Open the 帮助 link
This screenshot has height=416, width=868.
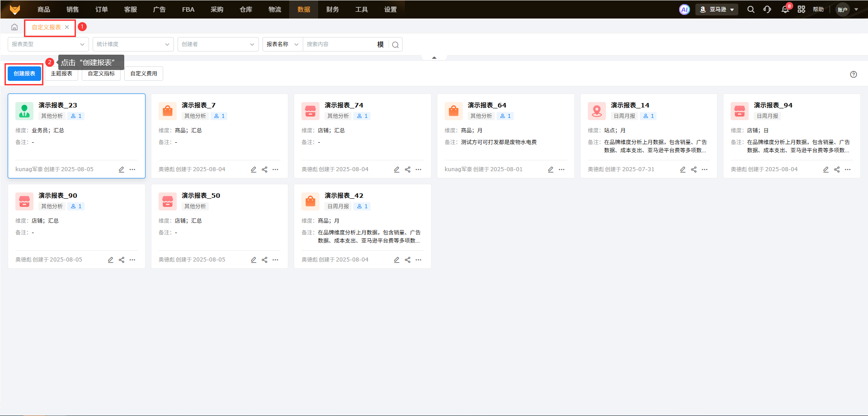[x=818, y=9]
